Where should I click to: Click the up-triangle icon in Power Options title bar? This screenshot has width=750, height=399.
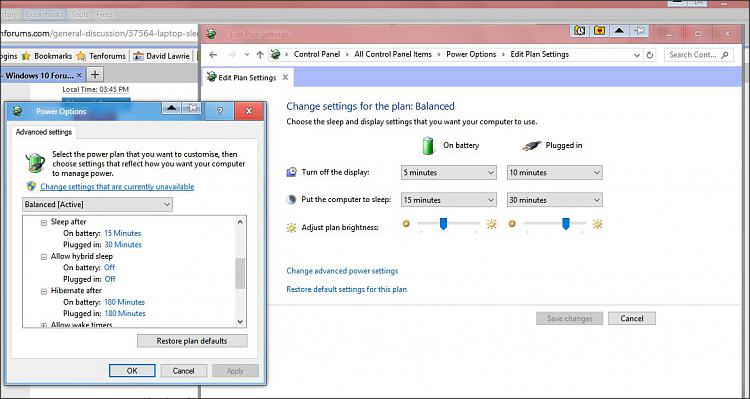pyautogui.click(x=171, y=108)
